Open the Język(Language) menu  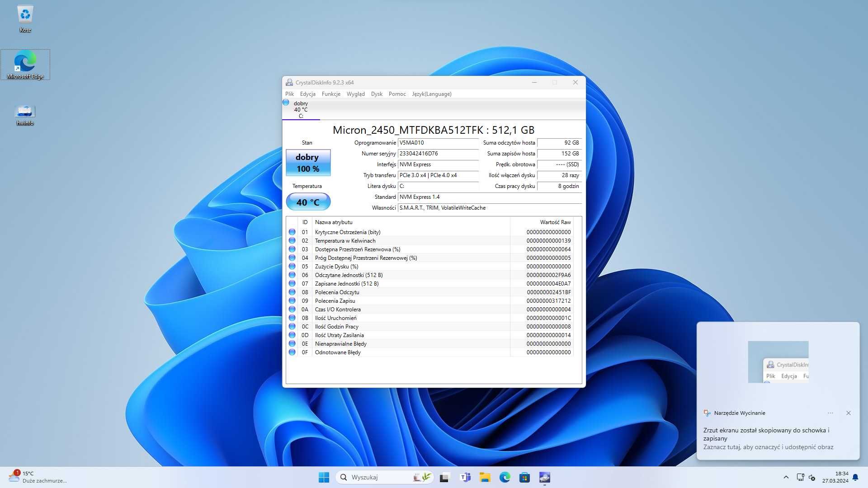[x=432, y=94]
